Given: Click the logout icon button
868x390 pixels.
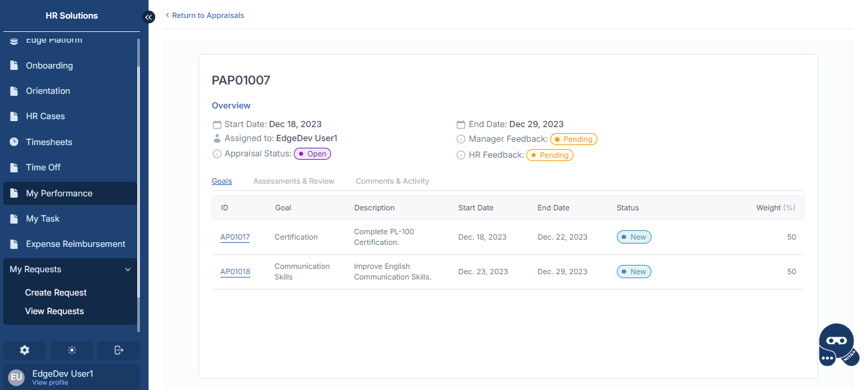Looking at the screenshot, I should click(x=119, y=350).
